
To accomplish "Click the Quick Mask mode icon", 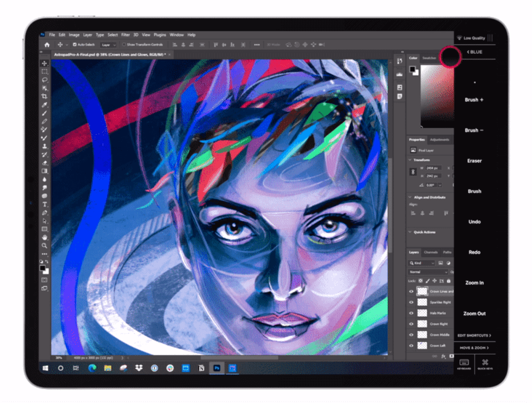I will [45, 279].
